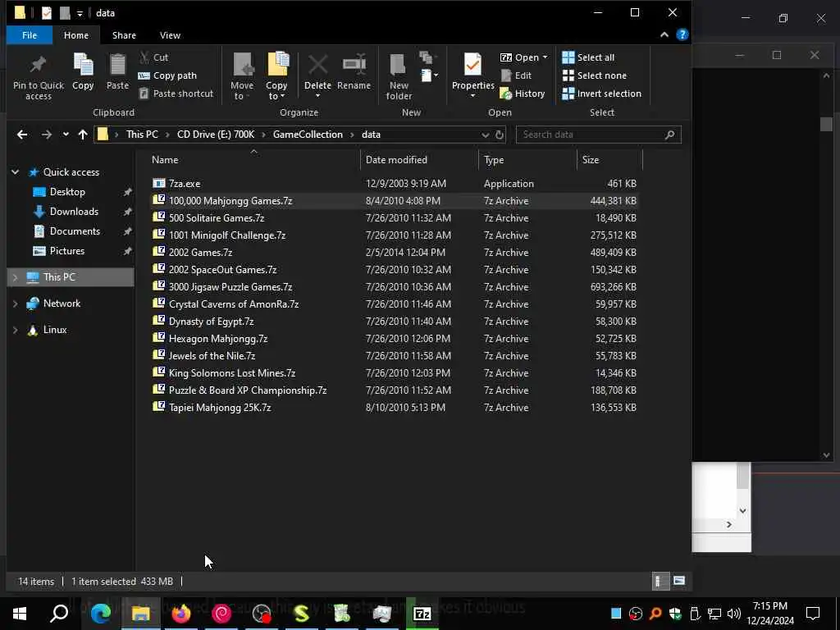Screen dimensions: 840x630
Task: Open 7-Zip from taskbar
Action: (x=422, y=614)
